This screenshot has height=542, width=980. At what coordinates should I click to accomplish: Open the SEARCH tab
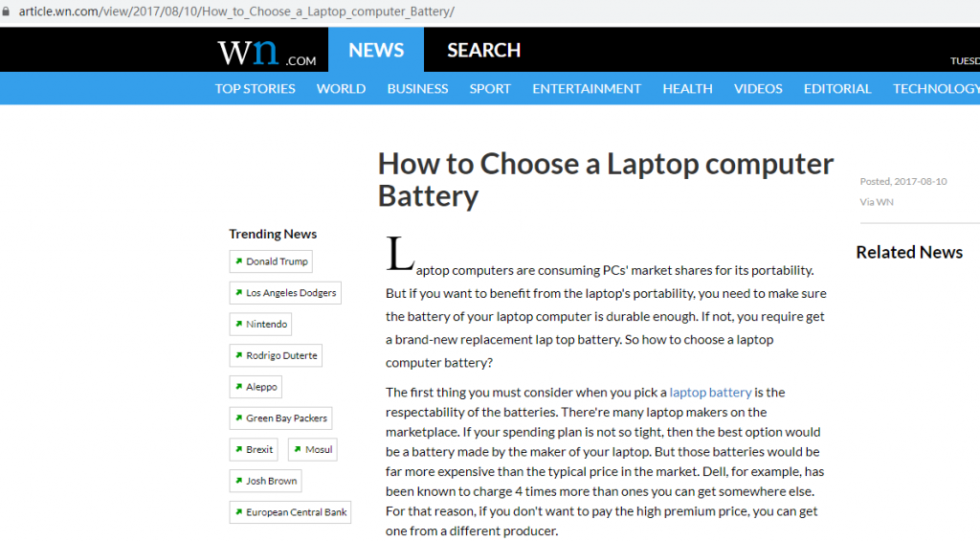click(x=483, y=50)
